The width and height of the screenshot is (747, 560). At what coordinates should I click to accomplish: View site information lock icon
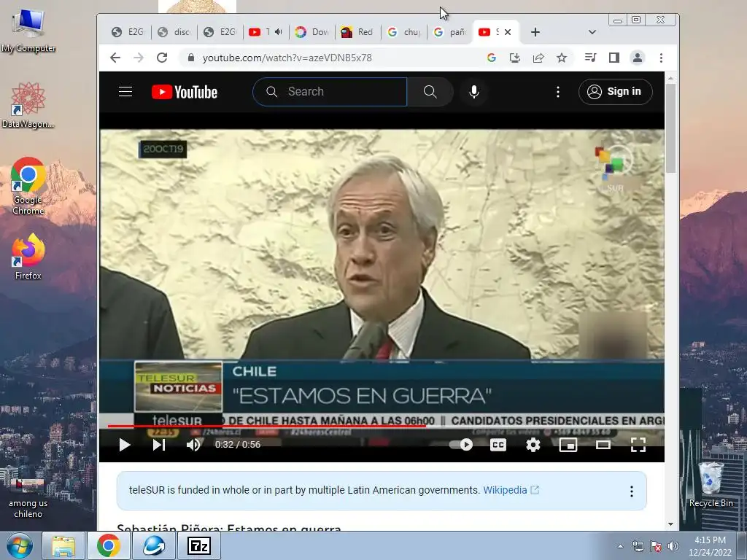point(191,58)
